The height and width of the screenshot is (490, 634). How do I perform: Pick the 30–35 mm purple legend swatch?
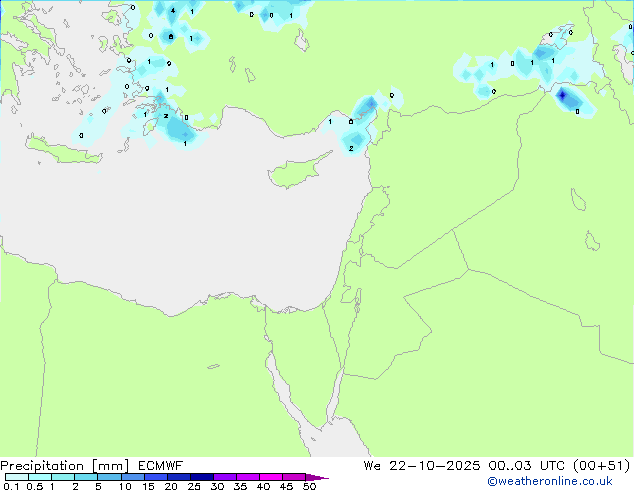224,477
